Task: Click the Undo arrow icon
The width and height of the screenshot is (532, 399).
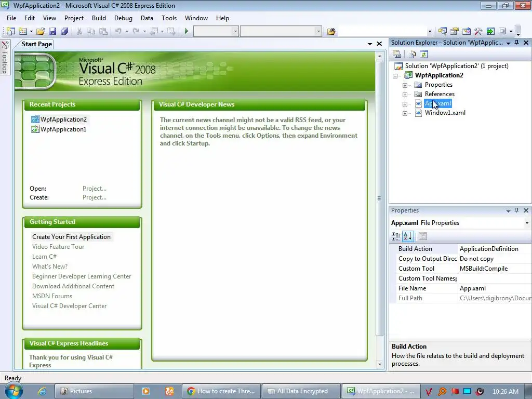Action: point(118,31)
